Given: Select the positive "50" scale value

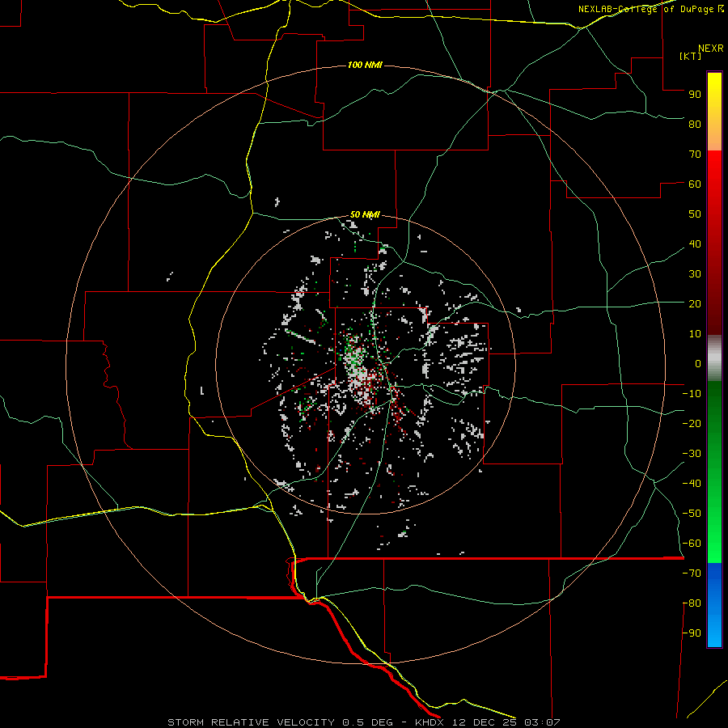Looking at the screenshot, I should [x=695, y=214].
